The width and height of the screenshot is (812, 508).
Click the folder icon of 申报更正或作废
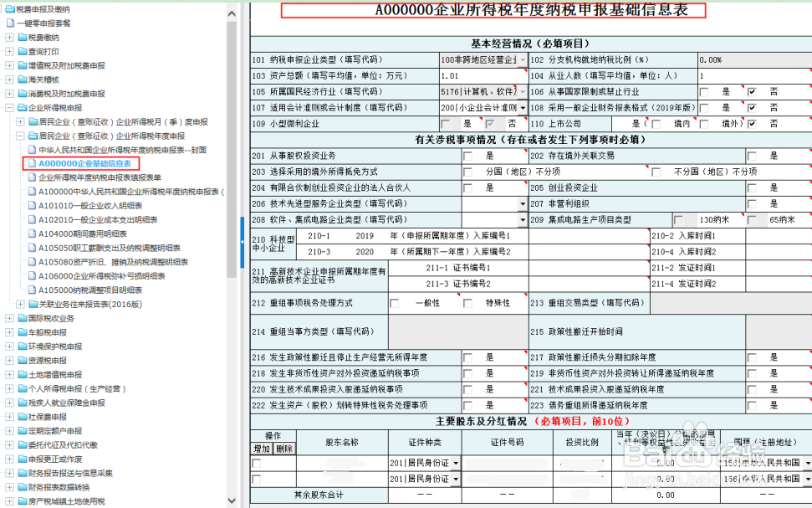(23, 459)
